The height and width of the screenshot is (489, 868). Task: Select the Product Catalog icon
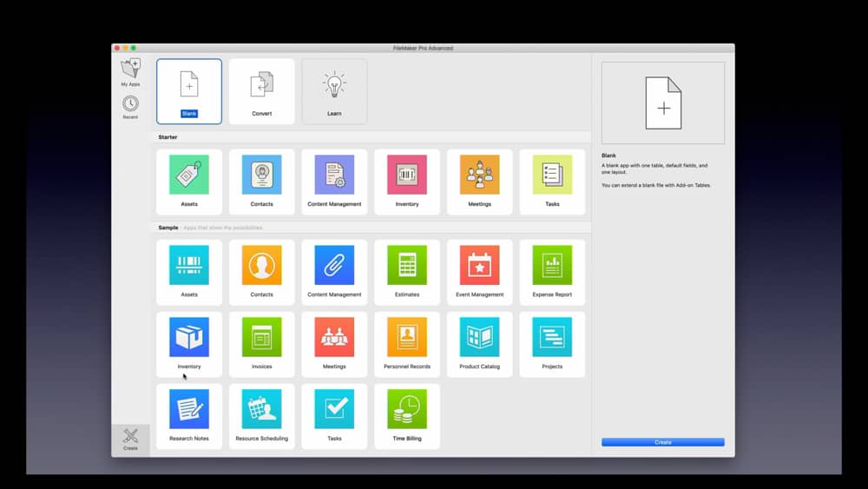tap(479, 337)
